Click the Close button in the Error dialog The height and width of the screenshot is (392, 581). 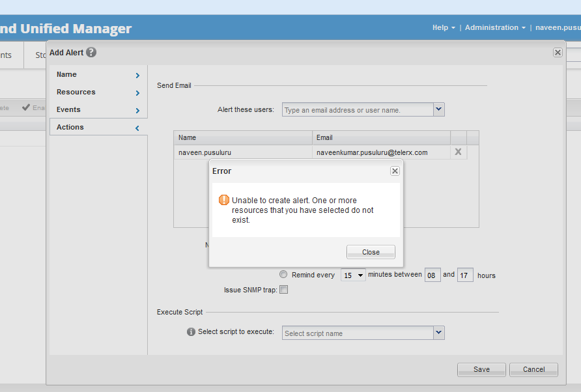click(371, 252)
